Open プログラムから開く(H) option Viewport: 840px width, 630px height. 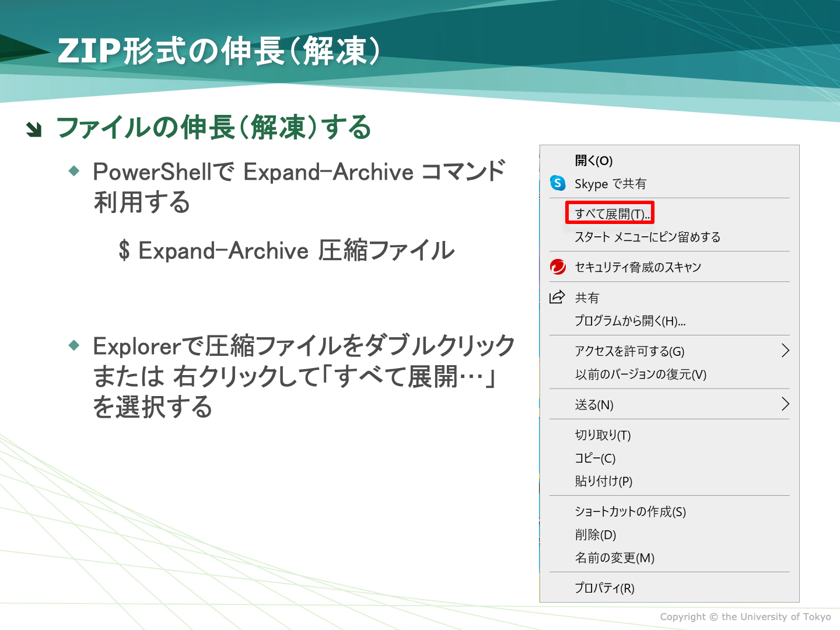click(x=630, y=321)
